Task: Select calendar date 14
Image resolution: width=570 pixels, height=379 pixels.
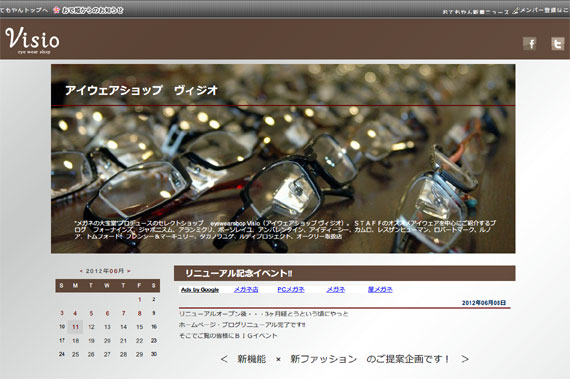Action: [x=124, y=327]
